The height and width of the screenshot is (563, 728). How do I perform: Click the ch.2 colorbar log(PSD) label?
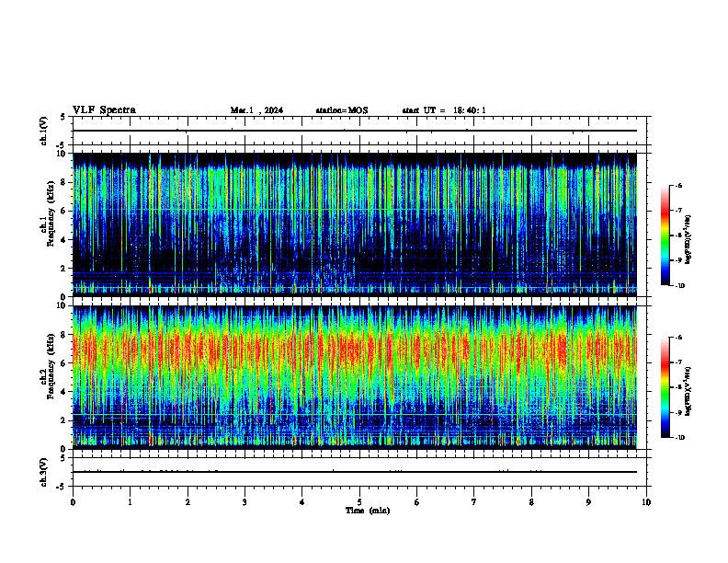pos(688,391)
